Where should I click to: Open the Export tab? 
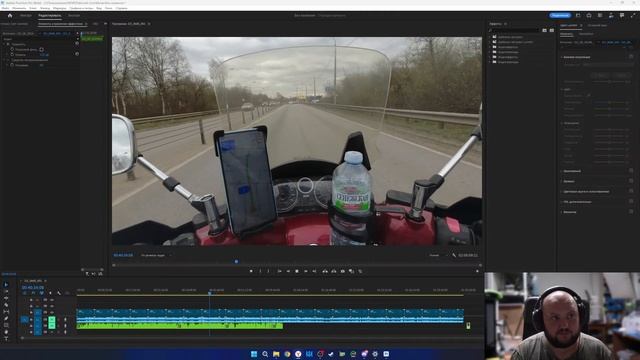74,16
